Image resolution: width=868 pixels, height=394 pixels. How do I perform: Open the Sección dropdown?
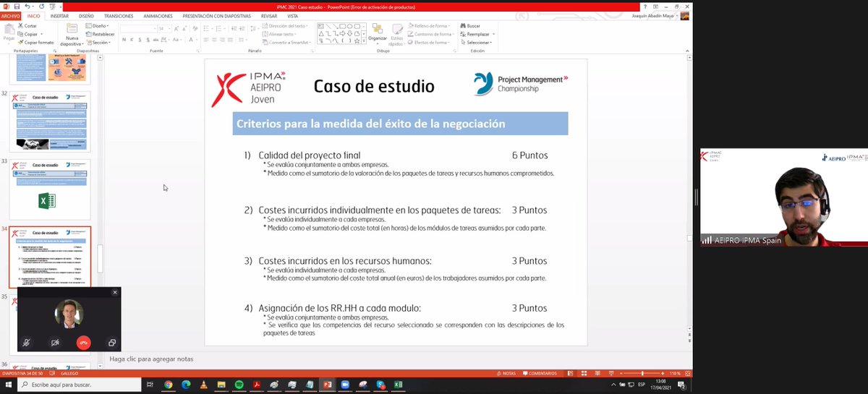pyautogui.click(x=99, y=43)
